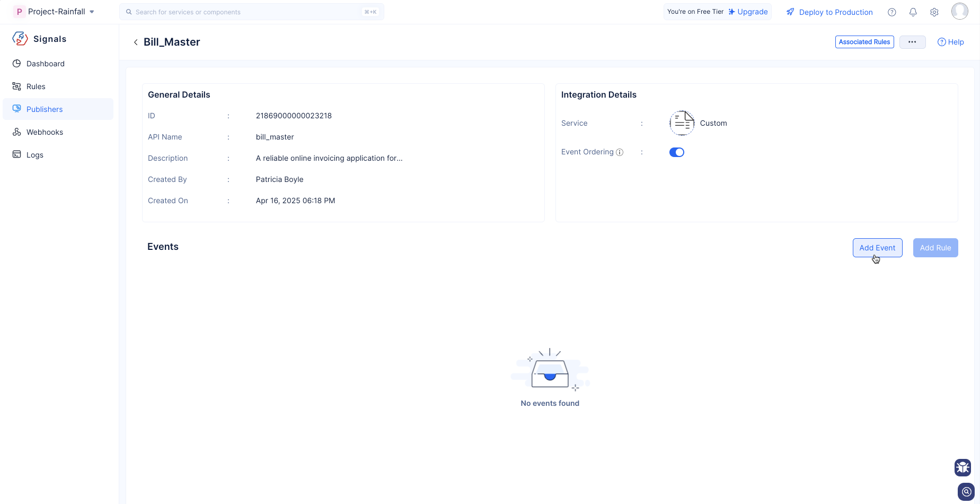Open the help question mark icon in top bar
Viewport: 980px width, 504px height.
coord(892,12)
